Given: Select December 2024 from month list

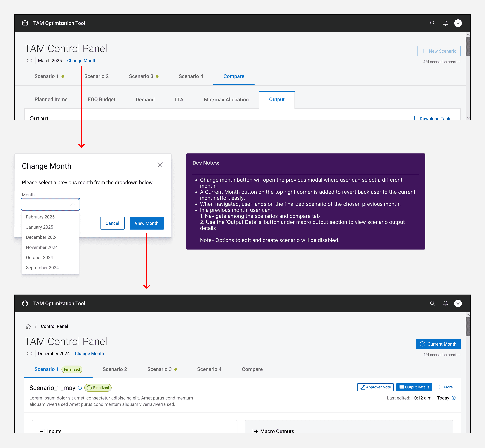Looking at the screenshot, I should 42,237.
